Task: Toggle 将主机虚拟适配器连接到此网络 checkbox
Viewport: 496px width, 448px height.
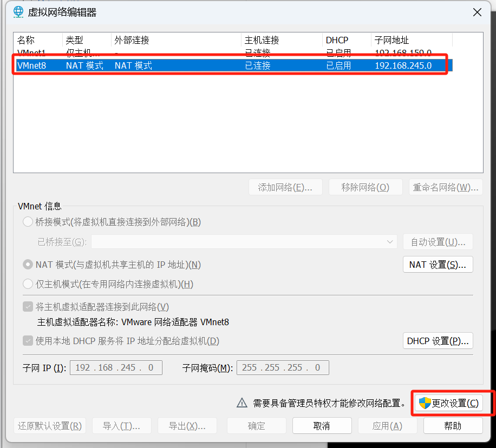Action: [x=28, y=306]
